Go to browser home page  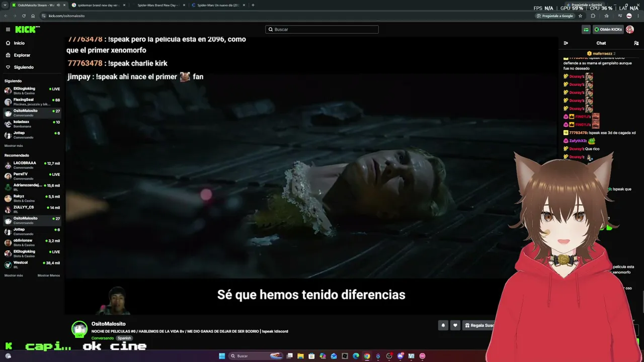(33, 16)
